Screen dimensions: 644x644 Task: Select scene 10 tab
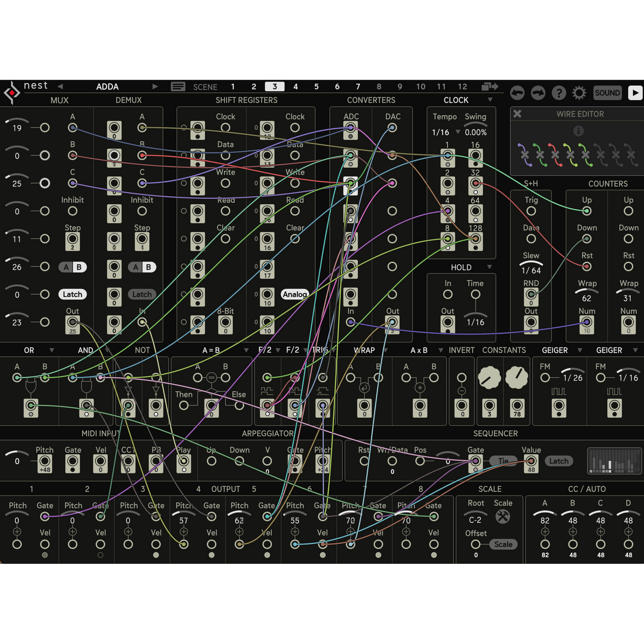(420, 86)
